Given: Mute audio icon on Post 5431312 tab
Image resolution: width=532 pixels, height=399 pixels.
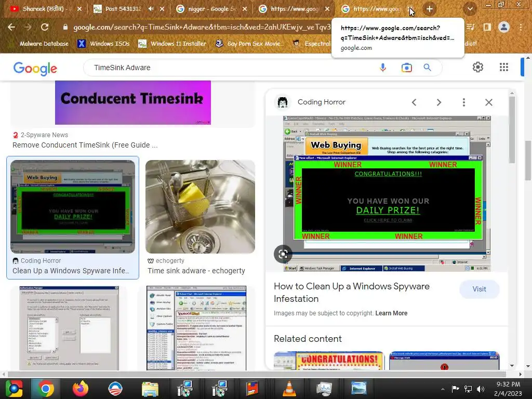Looking at the screenshot, I should tap(151, 9).
